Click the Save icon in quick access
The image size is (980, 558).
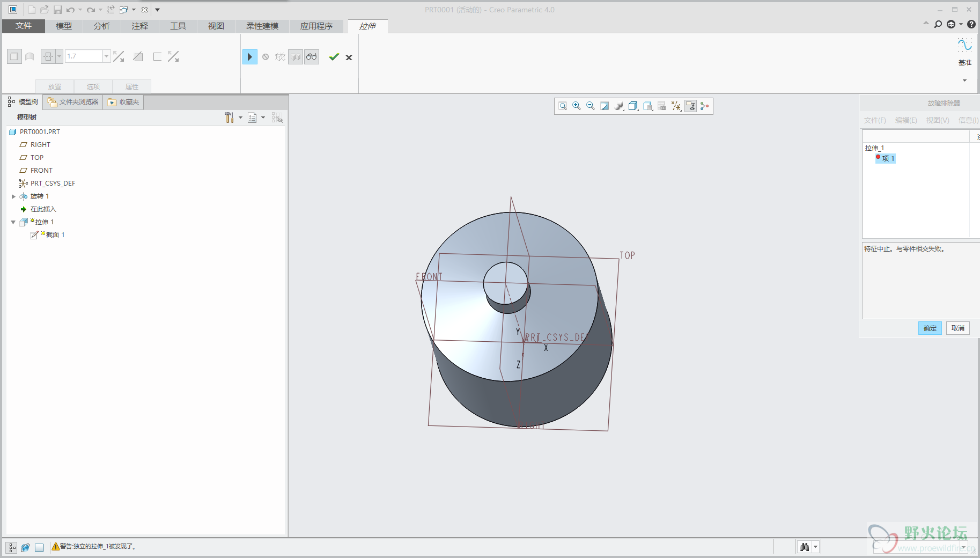coord(57,10)
